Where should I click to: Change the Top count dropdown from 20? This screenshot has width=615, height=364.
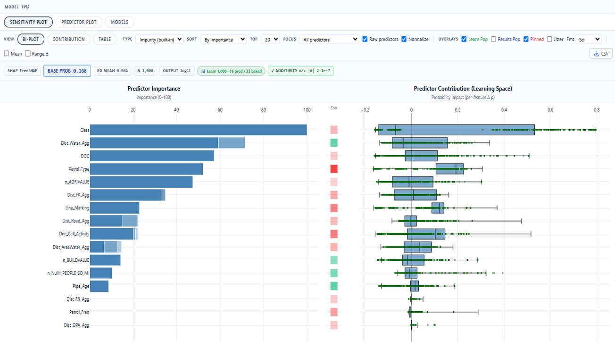(271, 40)
